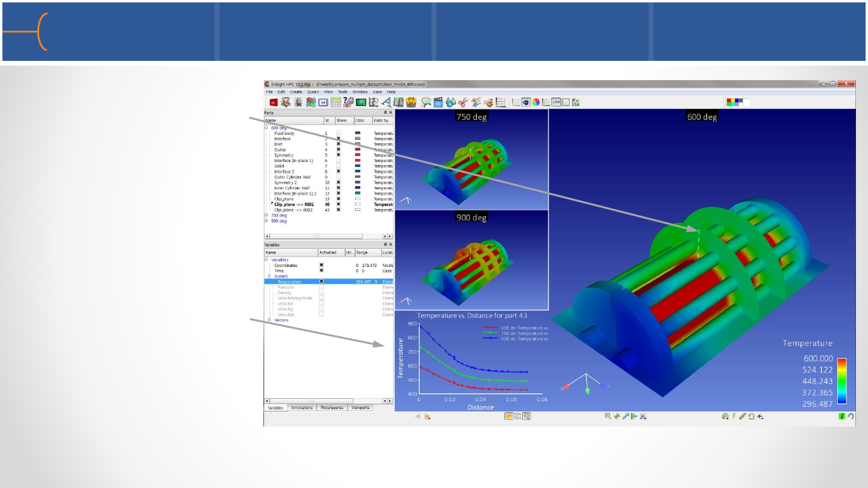Open the calculator tool icon

tap(336, 102)
